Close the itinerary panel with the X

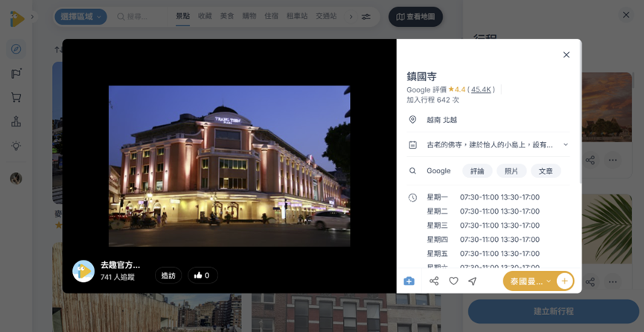[x=626, y=15]
